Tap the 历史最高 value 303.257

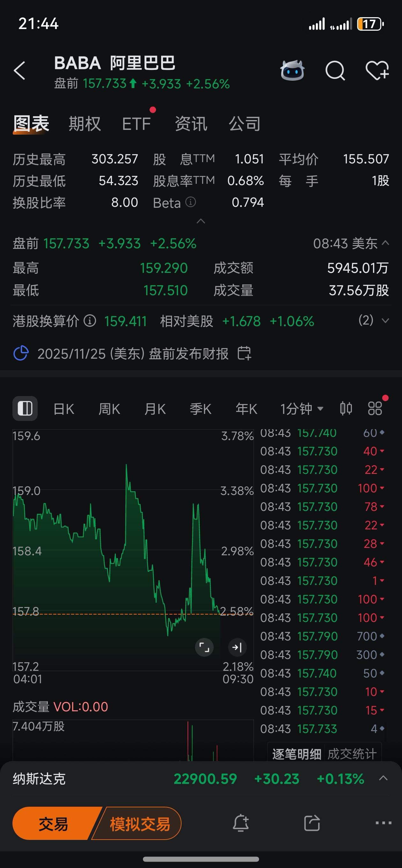(x=115, y=159)
